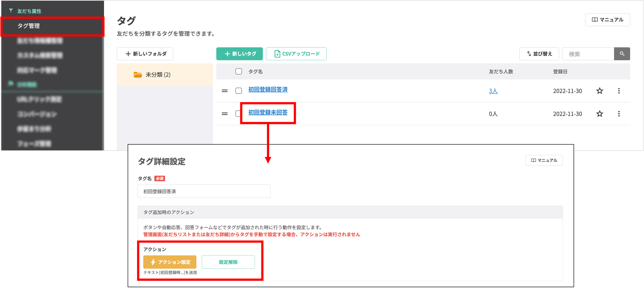The height and width of the screenshot is (288, 644).
Task: Star the 初回登録未回答 tag row
Action: [x=600, y=114]
